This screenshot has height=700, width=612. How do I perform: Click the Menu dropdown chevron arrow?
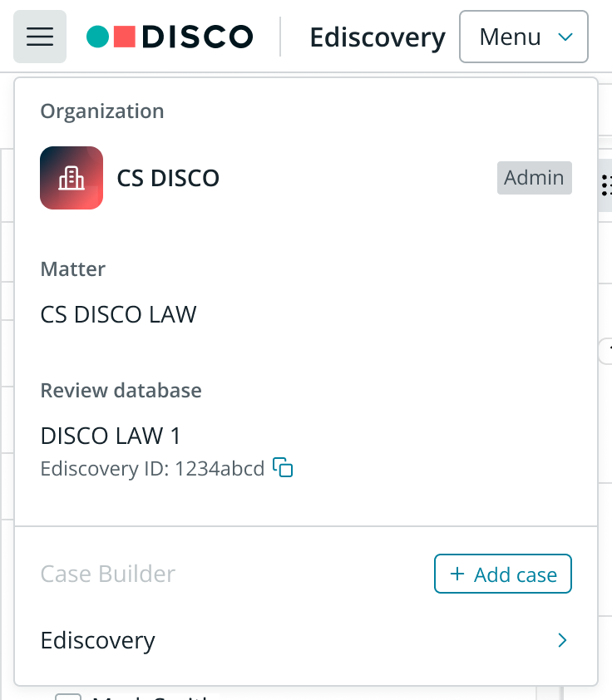click(565, 37)
